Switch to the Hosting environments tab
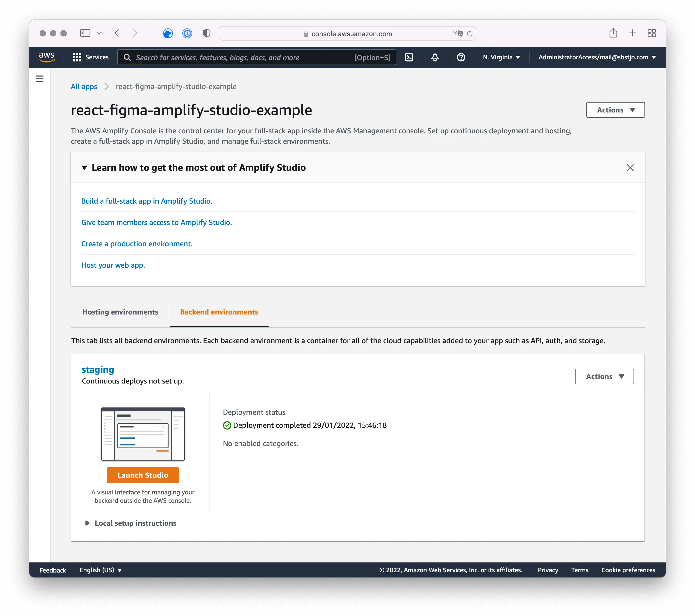 pyautogui.click(x=120, y=312)
